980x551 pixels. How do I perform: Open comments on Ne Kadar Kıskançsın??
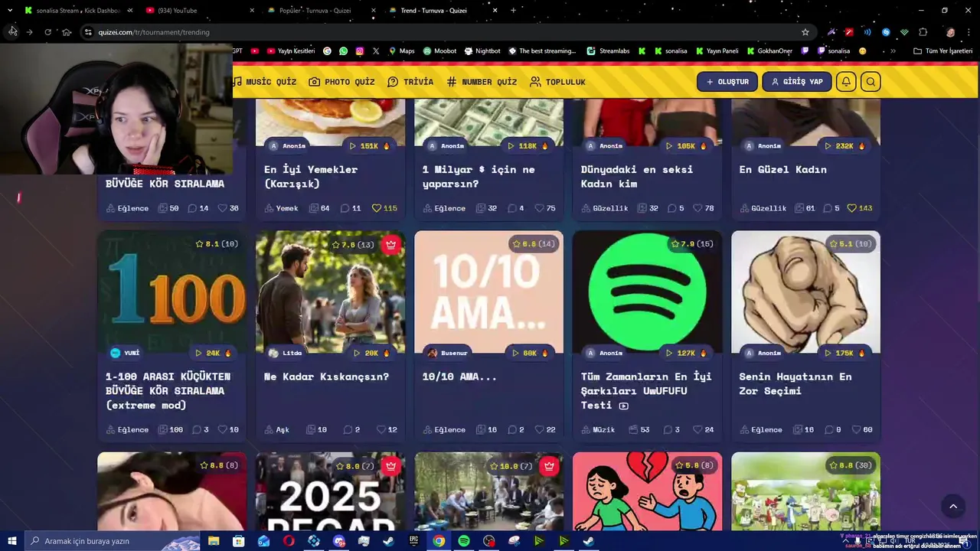pyautogui.click(x=352, y=430)
